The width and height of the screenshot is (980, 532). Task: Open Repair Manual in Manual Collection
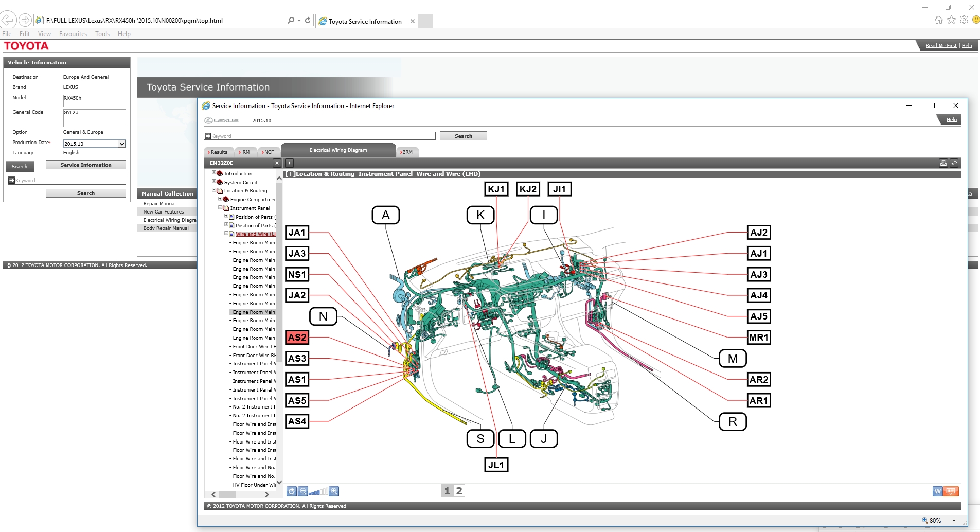tap(159, 204)
